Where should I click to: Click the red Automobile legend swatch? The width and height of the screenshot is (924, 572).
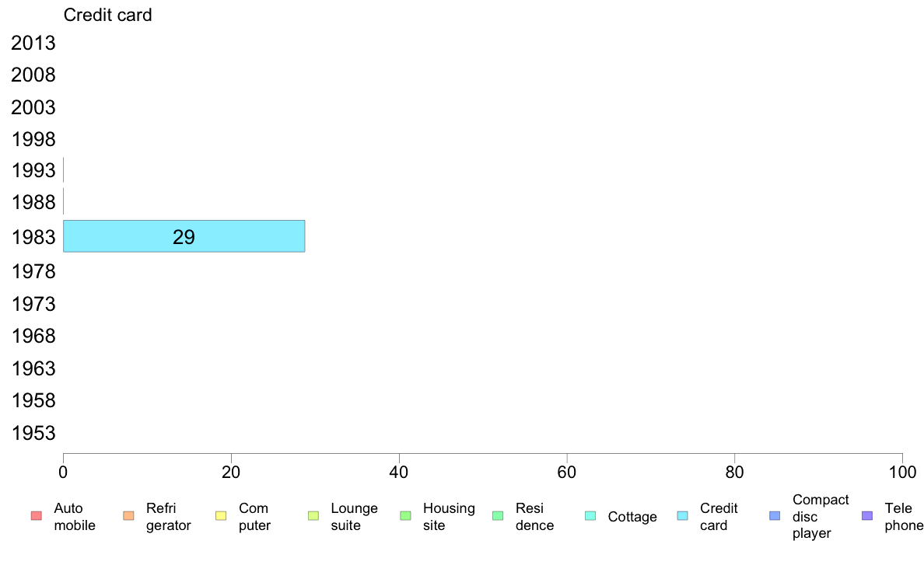(x=37, y=516)
